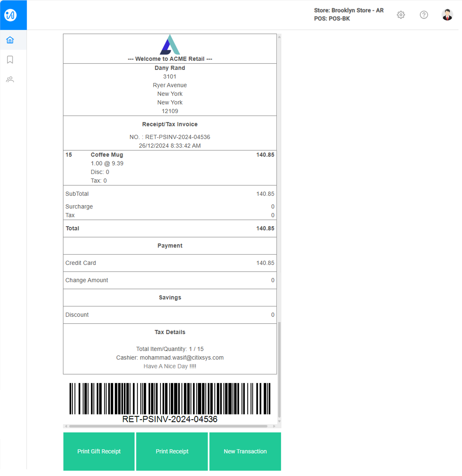The image size is (462, 476).
Task: Click the receipt barcode image
Action: 170,399
